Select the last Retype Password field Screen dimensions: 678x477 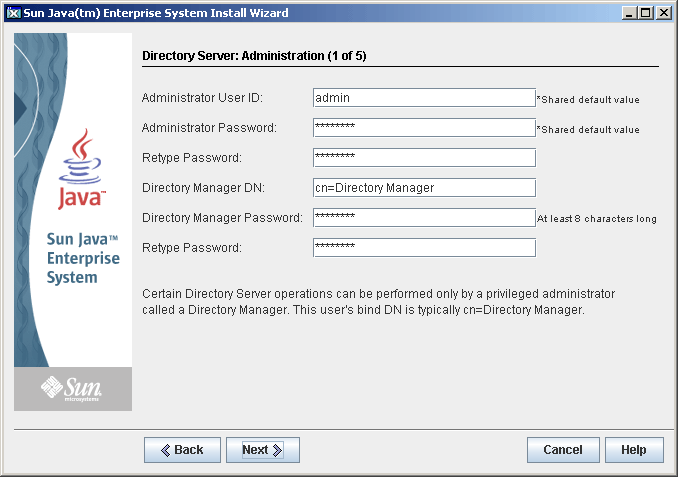(x=424, y=248)
